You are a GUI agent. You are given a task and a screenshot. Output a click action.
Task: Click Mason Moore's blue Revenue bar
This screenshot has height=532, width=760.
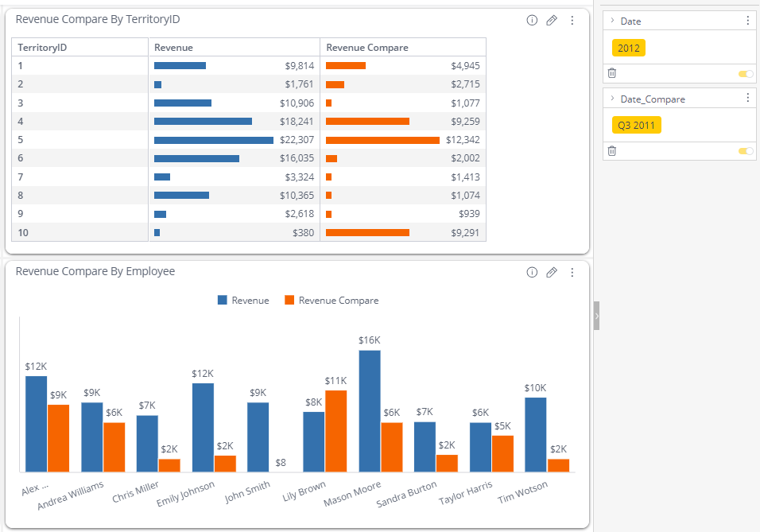(x=370, y=410)
